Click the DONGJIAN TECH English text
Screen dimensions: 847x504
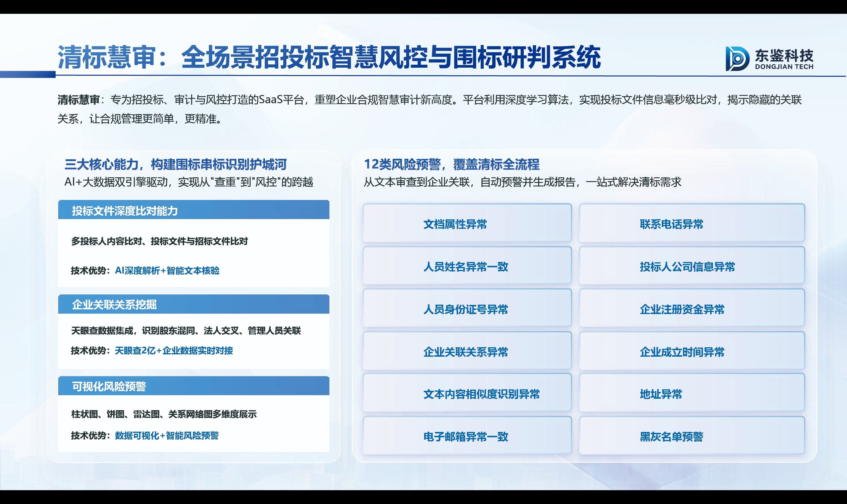coord(784,67)
